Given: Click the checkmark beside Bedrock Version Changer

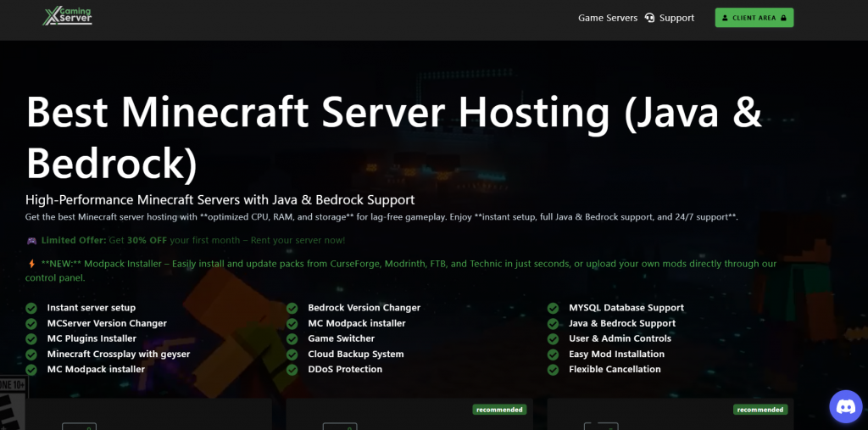Looking at the screenshot, I should (292, 308).
